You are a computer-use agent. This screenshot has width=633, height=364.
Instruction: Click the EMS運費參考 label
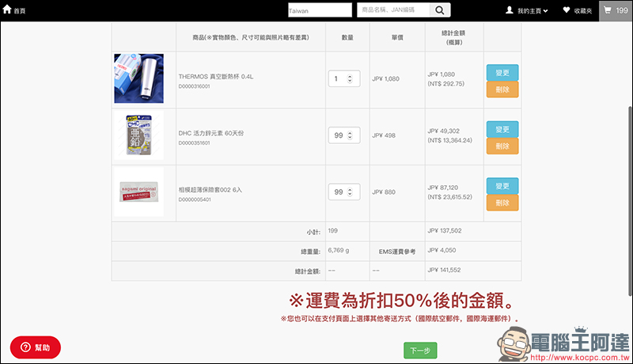point(397,252)
